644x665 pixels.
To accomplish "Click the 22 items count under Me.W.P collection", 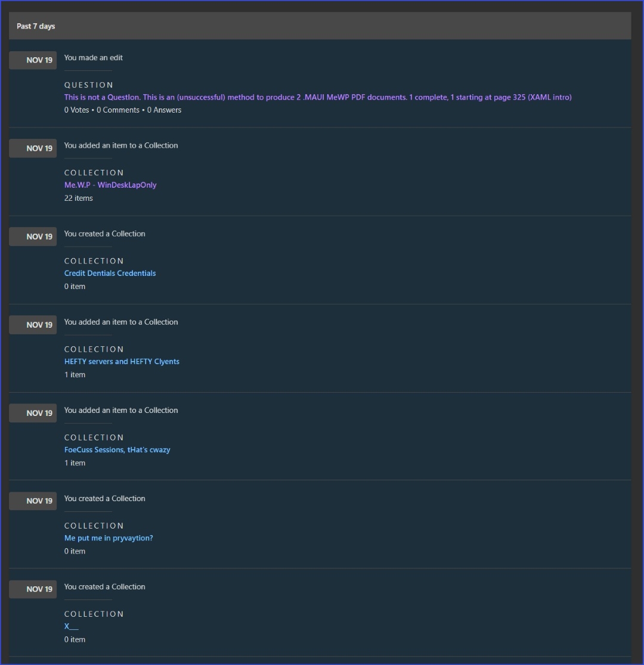I will coord(78,198).
